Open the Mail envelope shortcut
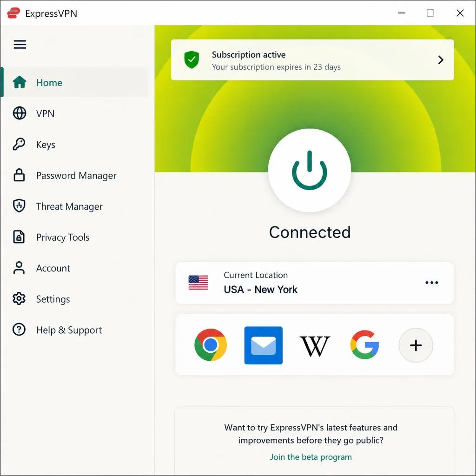476x476 pixels. [x=263, y=345]
